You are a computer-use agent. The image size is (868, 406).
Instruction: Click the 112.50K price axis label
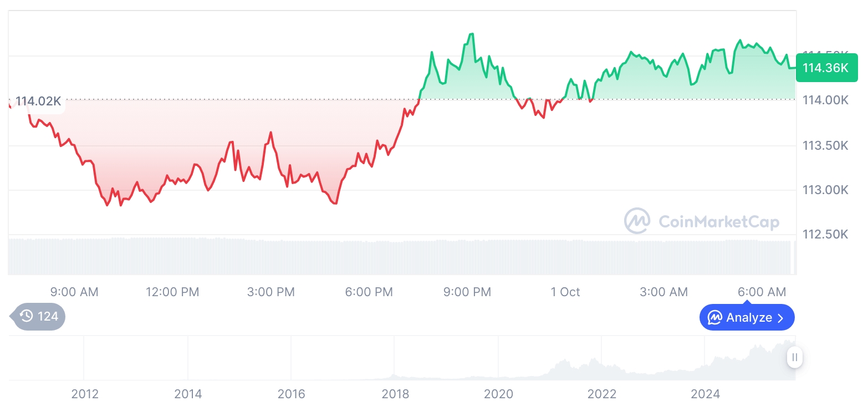click(x=825, y=235)
